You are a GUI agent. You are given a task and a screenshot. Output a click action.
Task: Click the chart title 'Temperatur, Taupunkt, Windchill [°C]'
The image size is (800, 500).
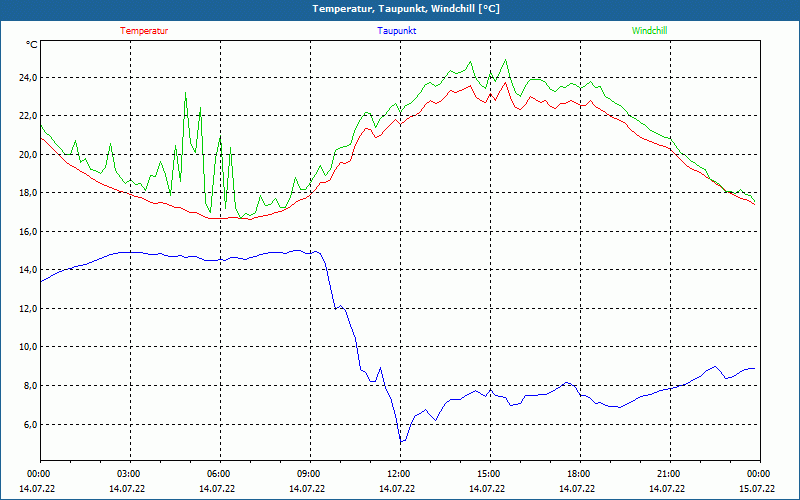click(x=406, y=9)
